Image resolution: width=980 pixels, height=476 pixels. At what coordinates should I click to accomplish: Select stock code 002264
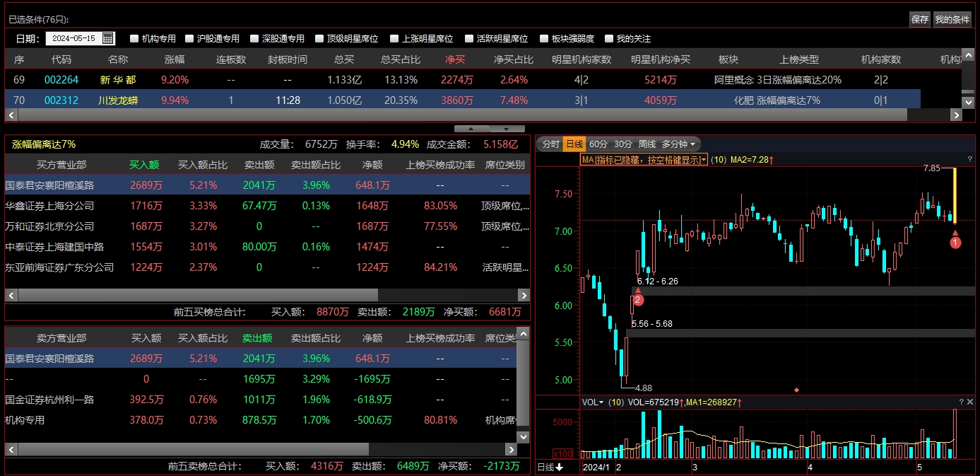coord(61,80)
